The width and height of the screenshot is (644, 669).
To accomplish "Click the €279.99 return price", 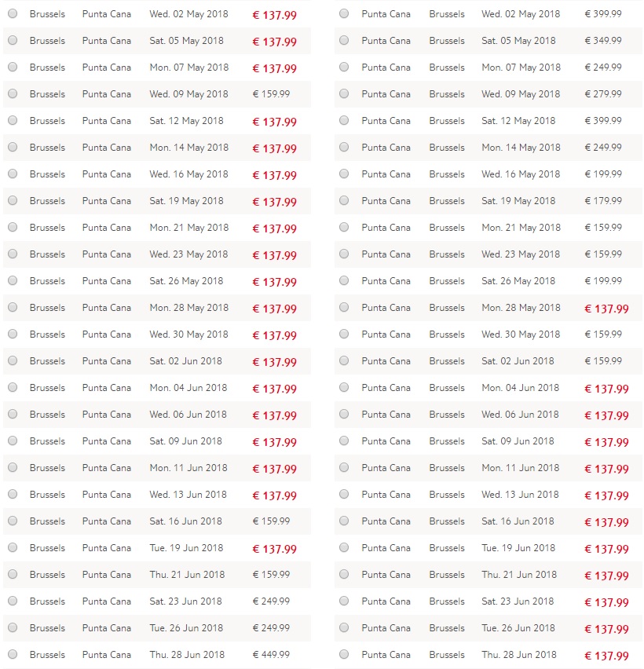I will click(x=603, y=94).
